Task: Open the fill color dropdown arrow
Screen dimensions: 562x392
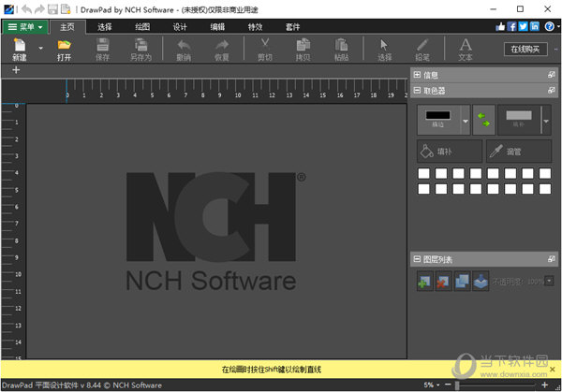Action: [546, 121]
